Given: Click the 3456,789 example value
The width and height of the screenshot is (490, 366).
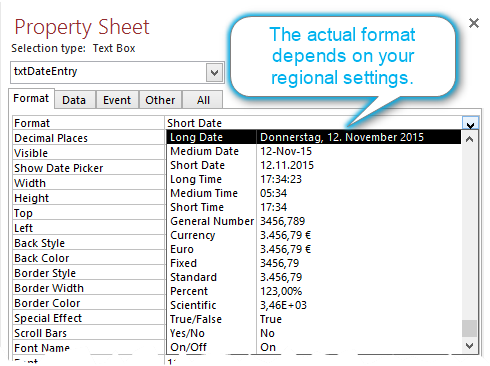Looking at the screenshot, I should pos(283,221).
